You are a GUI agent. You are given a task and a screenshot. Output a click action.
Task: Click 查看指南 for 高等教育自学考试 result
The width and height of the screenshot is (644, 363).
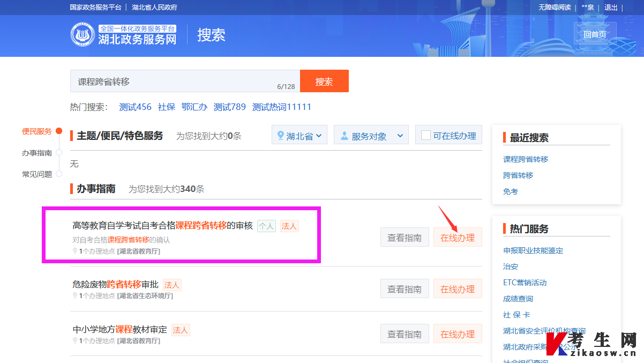(405, 238)
